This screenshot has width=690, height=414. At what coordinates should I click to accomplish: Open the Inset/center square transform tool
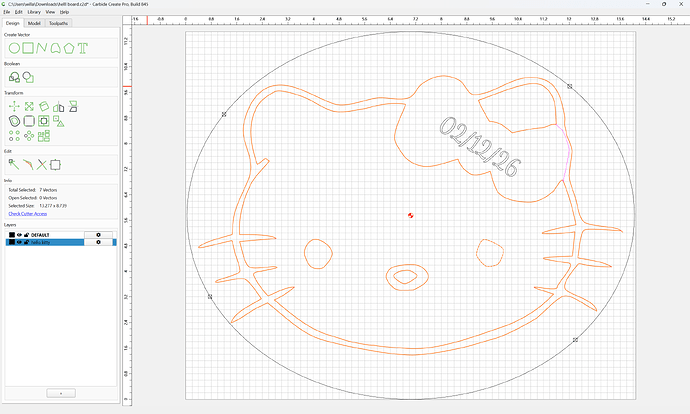click(44, 121)
